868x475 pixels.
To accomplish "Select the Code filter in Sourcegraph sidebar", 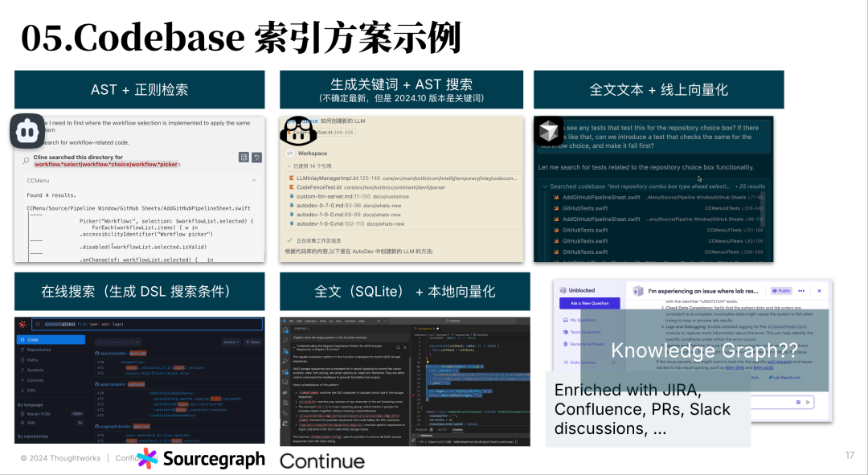I will click(x=51, y=339).
